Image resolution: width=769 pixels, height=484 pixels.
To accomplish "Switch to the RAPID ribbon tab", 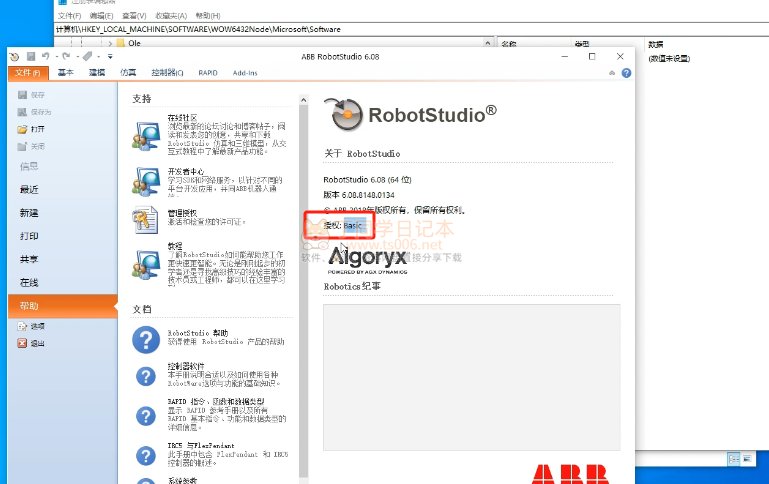I will click(x=208, y=73).
